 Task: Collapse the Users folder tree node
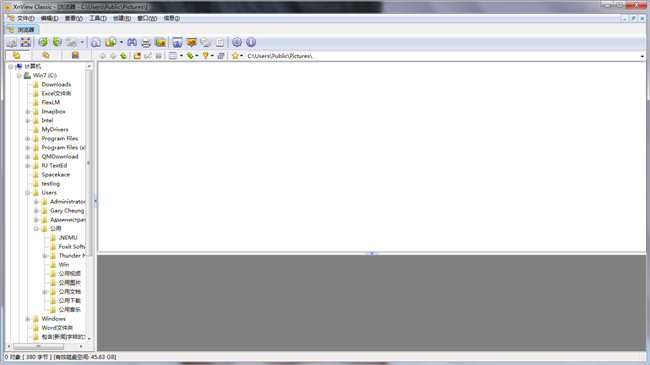[x=27, y=192]
